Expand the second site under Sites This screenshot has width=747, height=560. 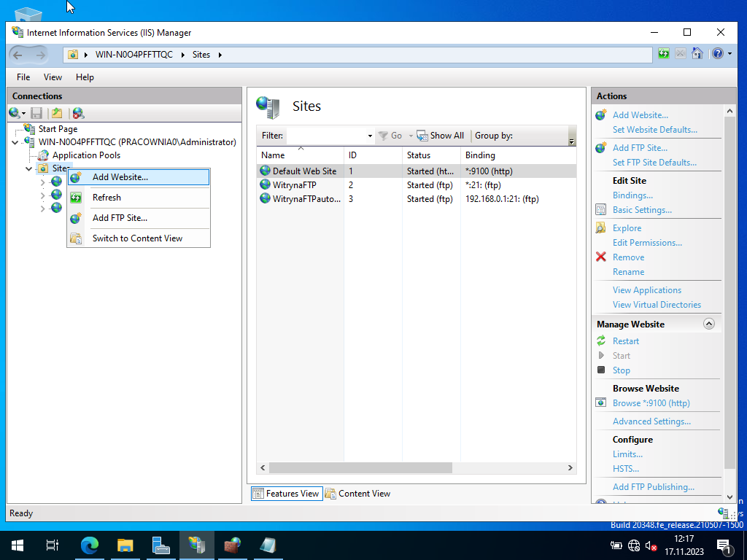(43, 195)
